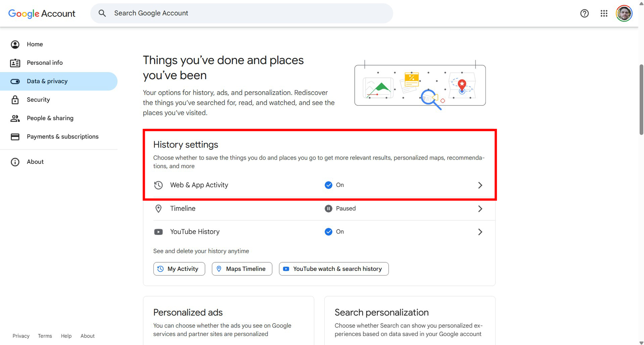Click the scrollbar up arrow

(641, 3)
